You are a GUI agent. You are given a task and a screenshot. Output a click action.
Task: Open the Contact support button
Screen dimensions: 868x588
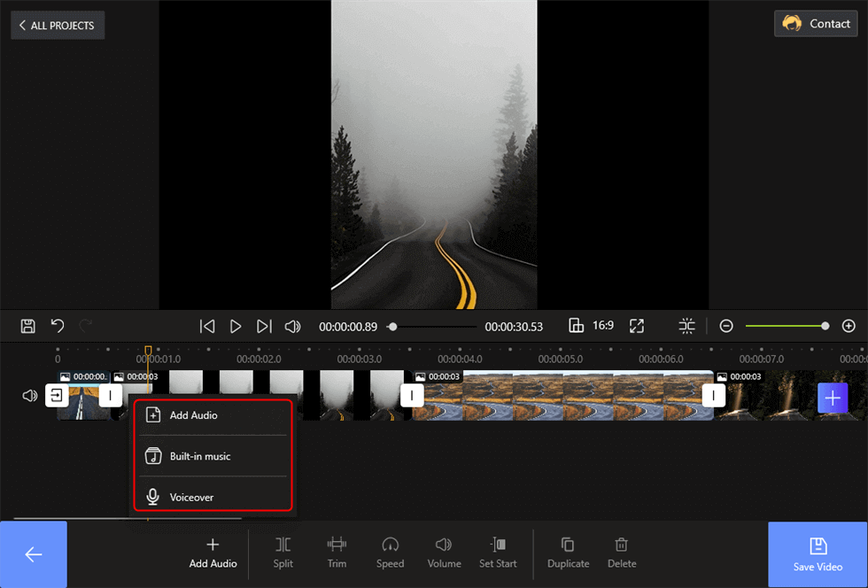(816, 24)
